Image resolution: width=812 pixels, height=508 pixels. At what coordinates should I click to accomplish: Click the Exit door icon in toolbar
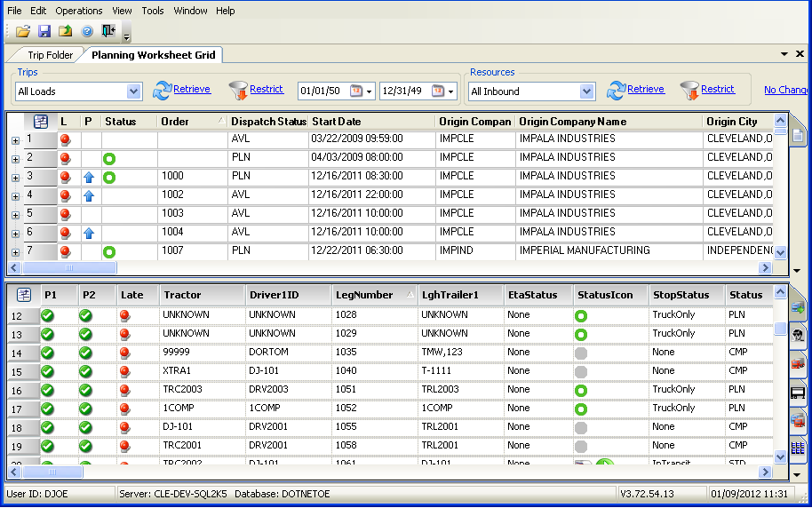click(x=108, y=31)
